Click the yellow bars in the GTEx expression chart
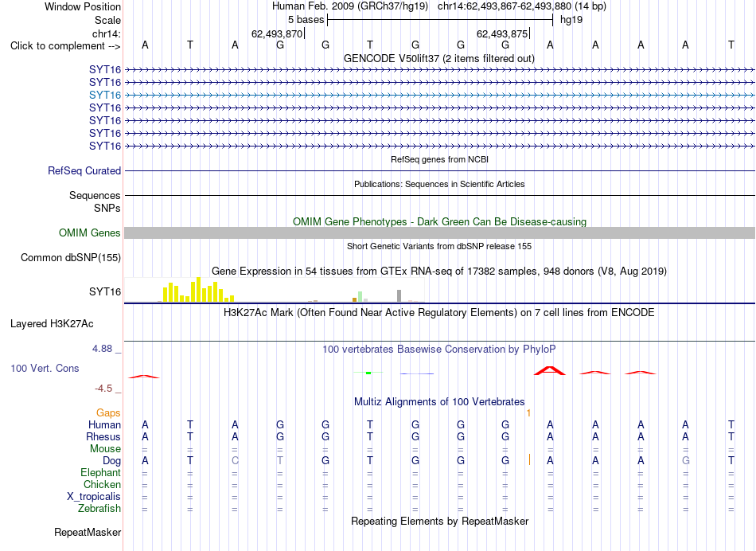 (x=198, y=290)
